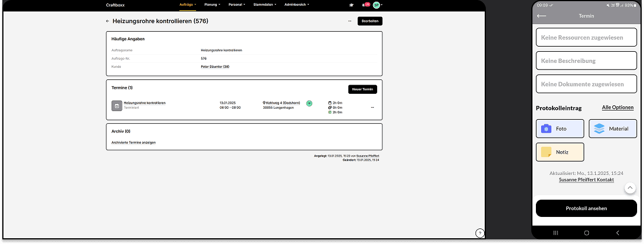The image size is (644, 244).
Task: Tap Keine Dokumente zugewiesen field on phone
Action: (x=586, y=84)
